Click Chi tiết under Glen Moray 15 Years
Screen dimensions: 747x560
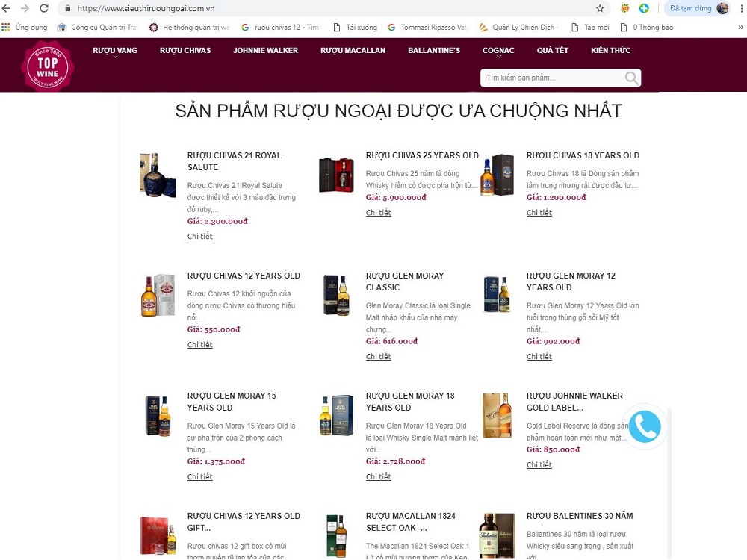199,476
